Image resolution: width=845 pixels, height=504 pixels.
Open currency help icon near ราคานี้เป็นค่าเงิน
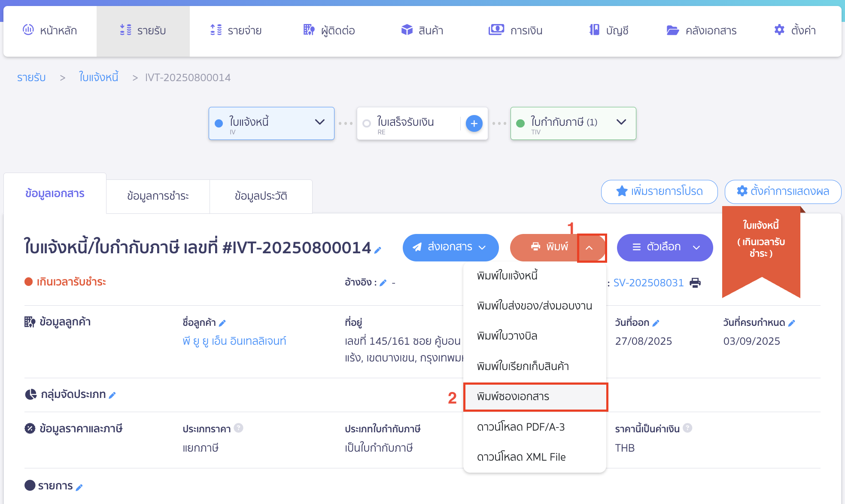tap(687, 428)
